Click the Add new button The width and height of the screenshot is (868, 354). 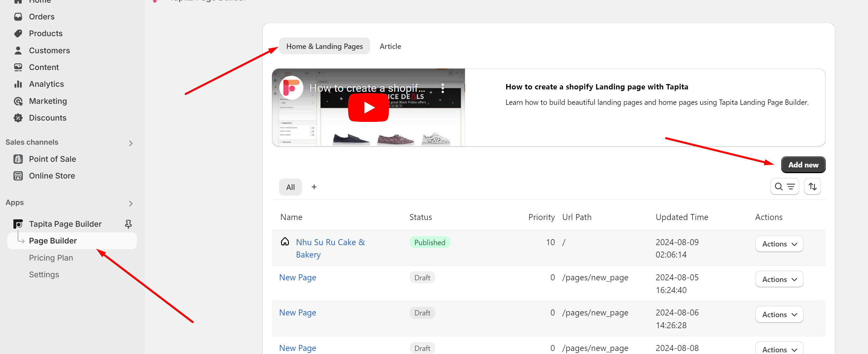click(803, 164)
